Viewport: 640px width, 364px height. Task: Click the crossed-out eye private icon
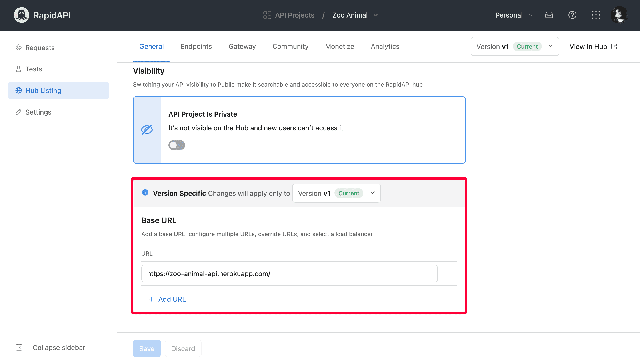click(147, 129)
